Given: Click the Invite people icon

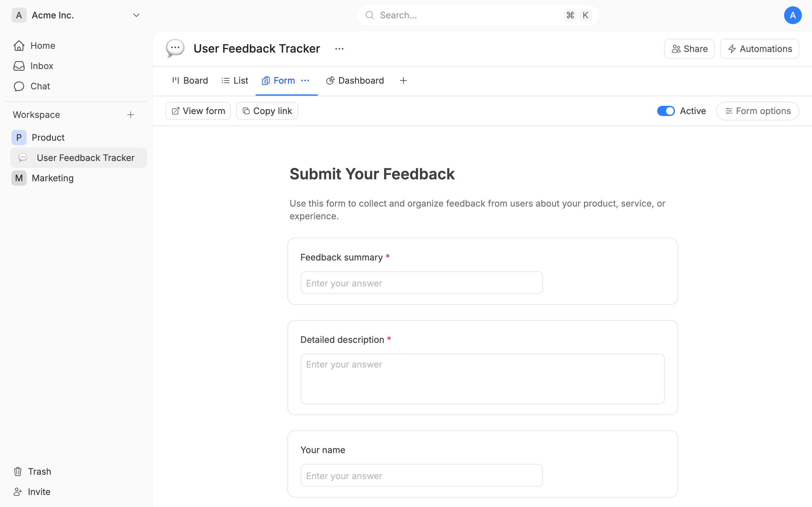Looking at the screenshot, I should (x=18, y=491).
